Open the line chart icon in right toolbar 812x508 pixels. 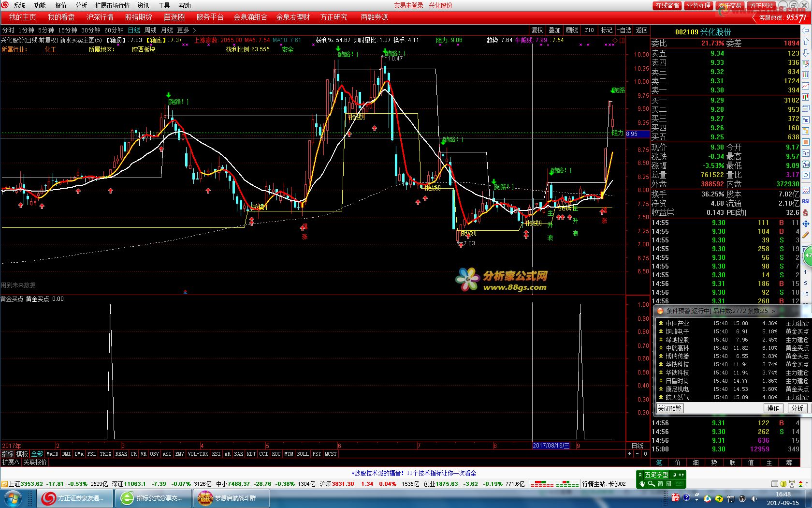point(806,86)
